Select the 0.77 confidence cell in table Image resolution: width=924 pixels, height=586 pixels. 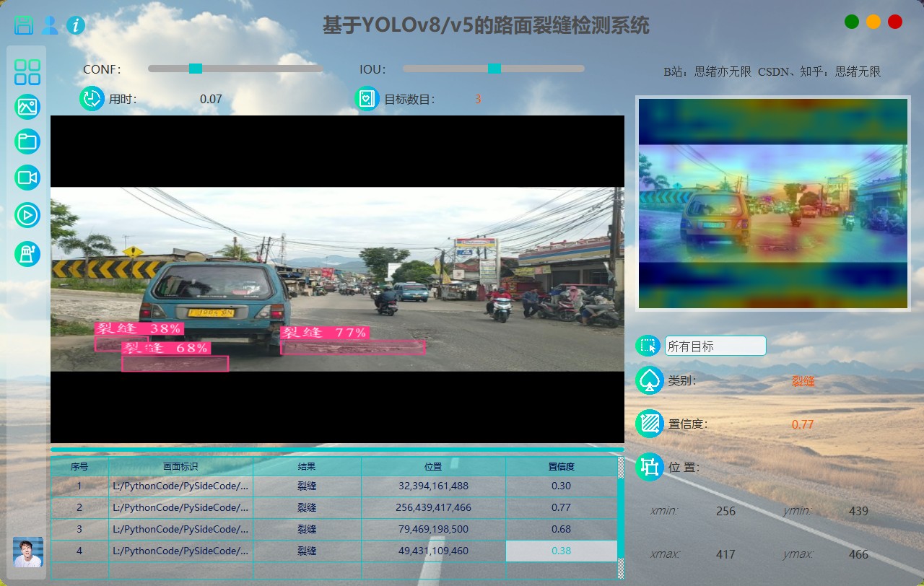point(561,508)
